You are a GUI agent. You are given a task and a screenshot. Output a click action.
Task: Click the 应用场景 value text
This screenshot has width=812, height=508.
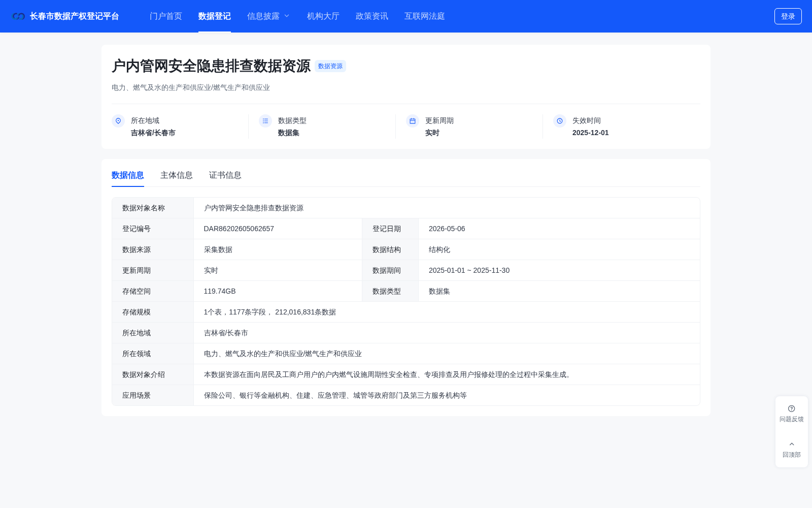(335, 396)
